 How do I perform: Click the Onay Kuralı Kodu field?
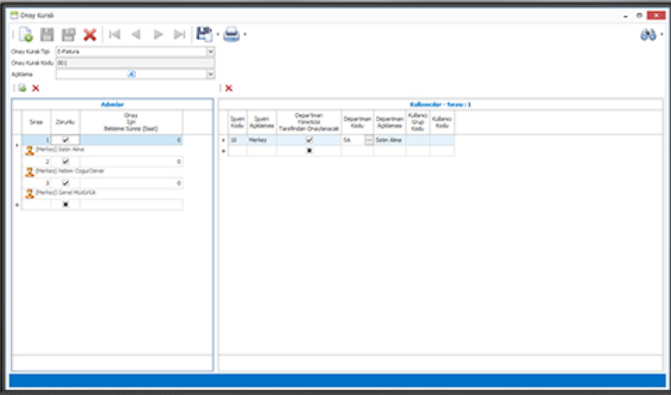(135, 63)
